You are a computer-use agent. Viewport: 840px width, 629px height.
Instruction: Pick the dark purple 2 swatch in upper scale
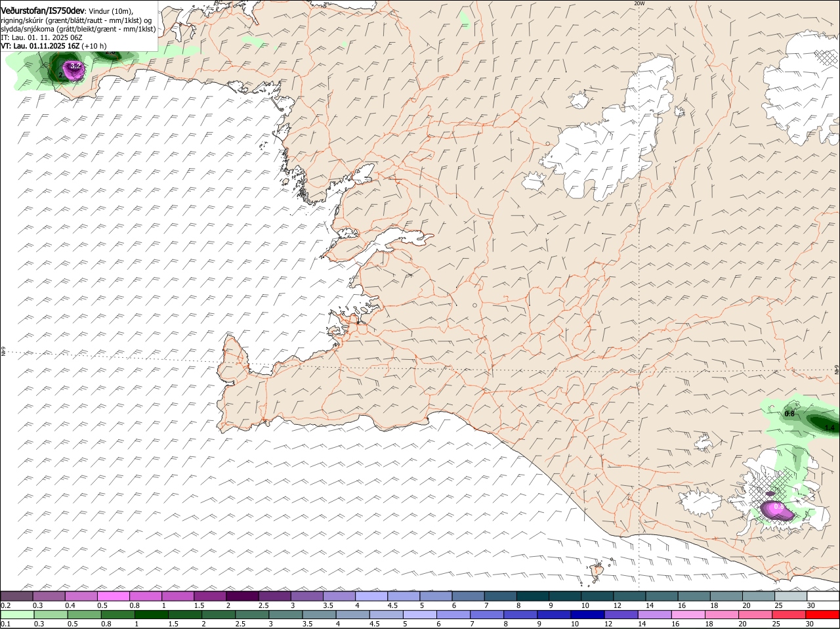click(241, 596)
